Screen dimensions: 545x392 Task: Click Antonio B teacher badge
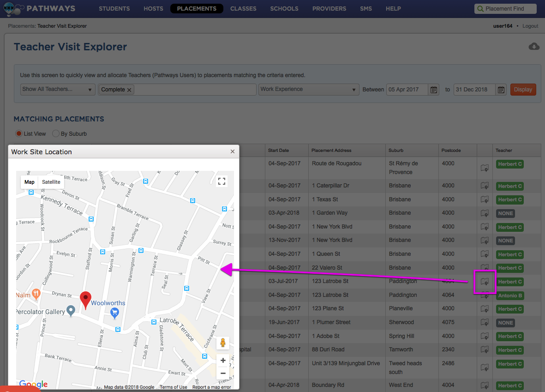pos(509,296)
